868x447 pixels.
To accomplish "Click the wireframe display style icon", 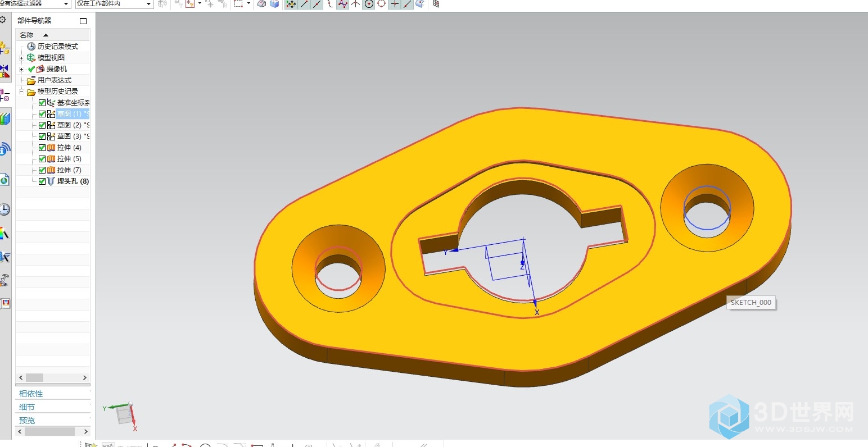I will coord(261,4).
